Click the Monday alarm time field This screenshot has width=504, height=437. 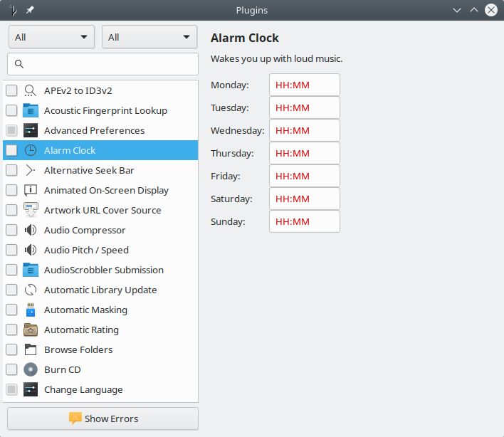[x=304, y=85]
